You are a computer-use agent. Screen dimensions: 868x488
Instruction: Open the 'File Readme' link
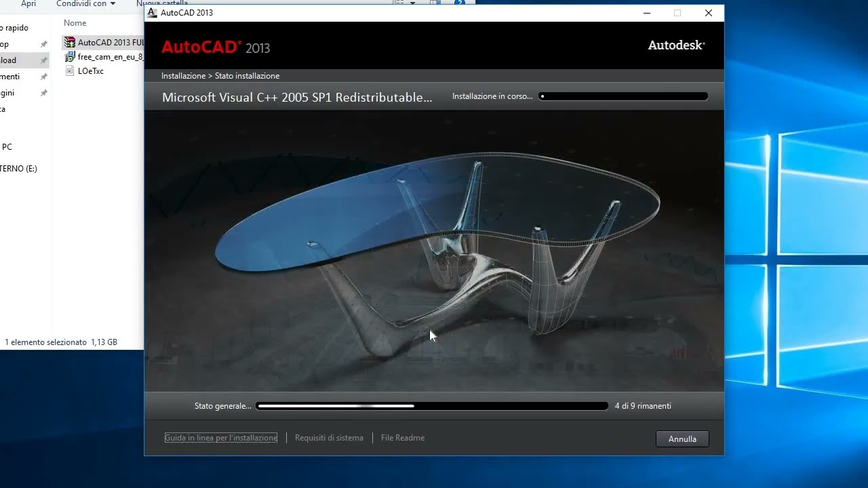(403, 438)
